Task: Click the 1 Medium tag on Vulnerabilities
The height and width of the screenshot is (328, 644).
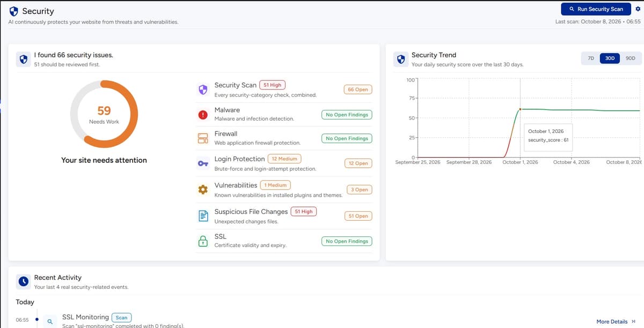Action: coord(275,185)
